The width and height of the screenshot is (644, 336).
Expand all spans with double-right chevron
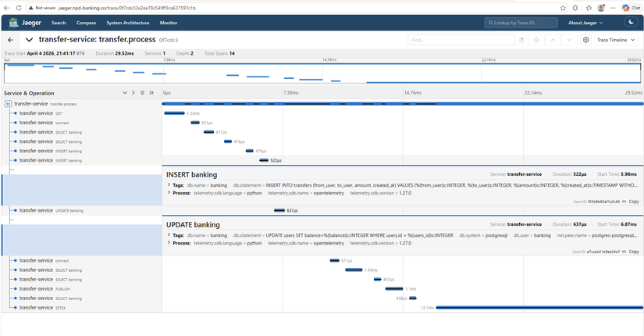(x=151, y=93)
